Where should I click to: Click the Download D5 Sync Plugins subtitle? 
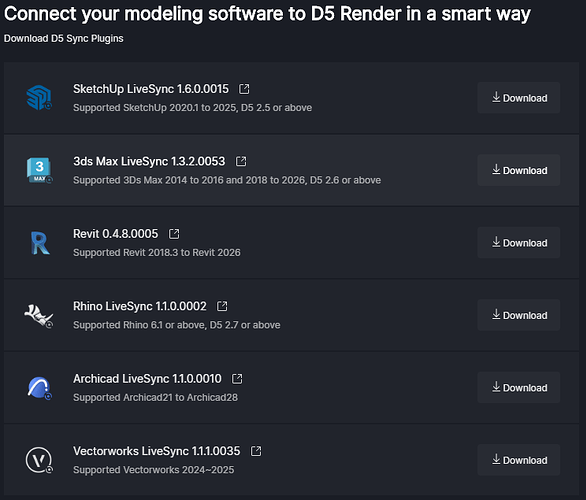[x=64, y=38]
